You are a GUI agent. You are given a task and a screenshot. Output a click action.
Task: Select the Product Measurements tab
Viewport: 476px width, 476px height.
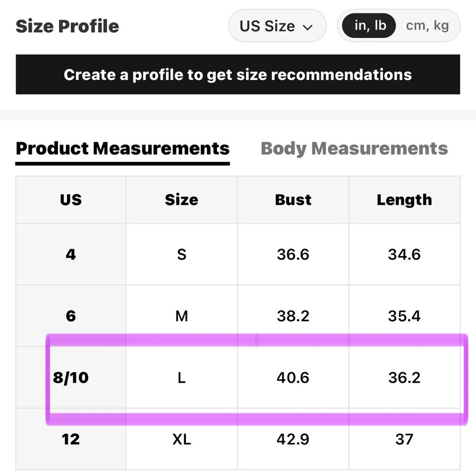coord(123,149)
